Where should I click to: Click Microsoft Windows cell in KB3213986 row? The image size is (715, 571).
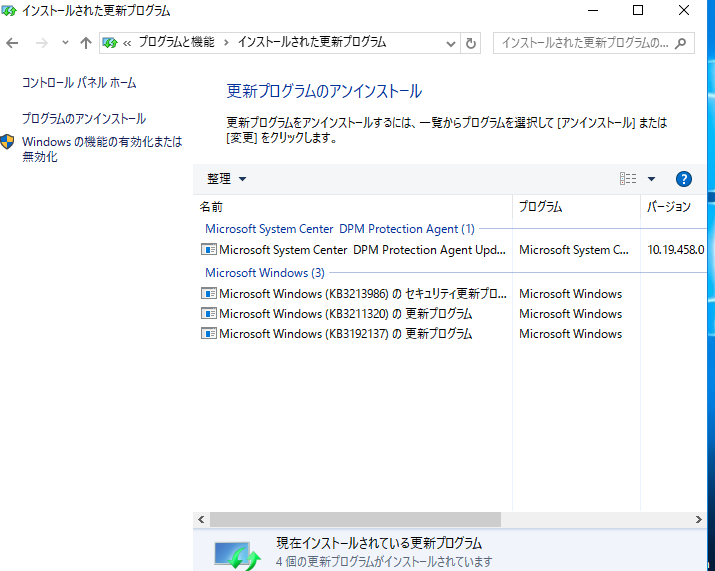point(570,294)
